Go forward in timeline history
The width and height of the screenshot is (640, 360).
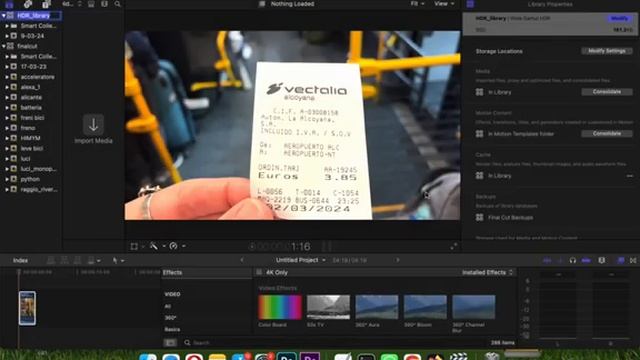[x=398, y=260]
